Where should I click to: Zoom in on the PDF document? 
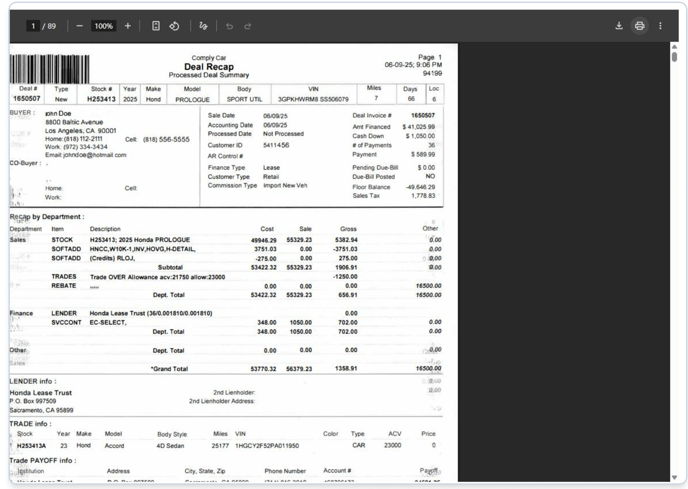(127, 26)
